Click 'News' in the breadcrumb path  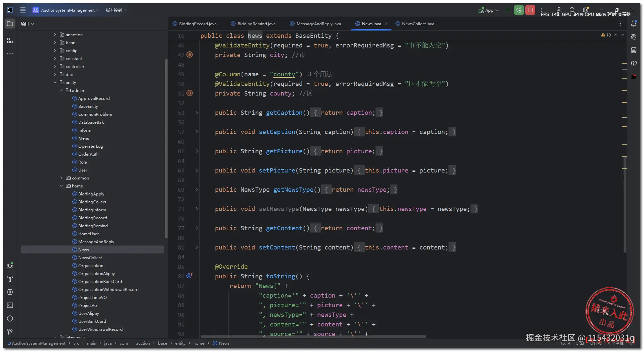(x=224, y=343)
